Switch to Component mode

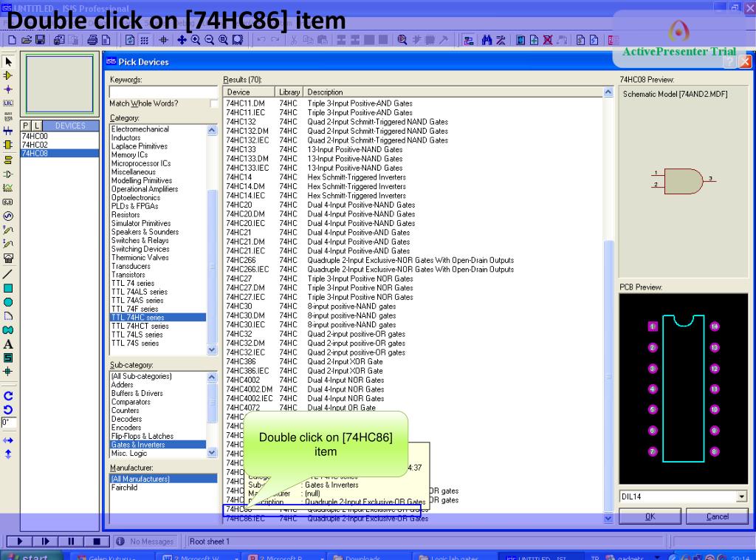click(8, 76)
